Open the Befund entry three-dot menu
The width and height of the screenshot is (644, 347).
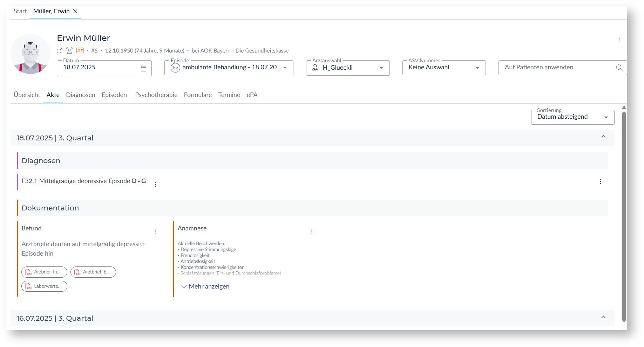[156, 232]
